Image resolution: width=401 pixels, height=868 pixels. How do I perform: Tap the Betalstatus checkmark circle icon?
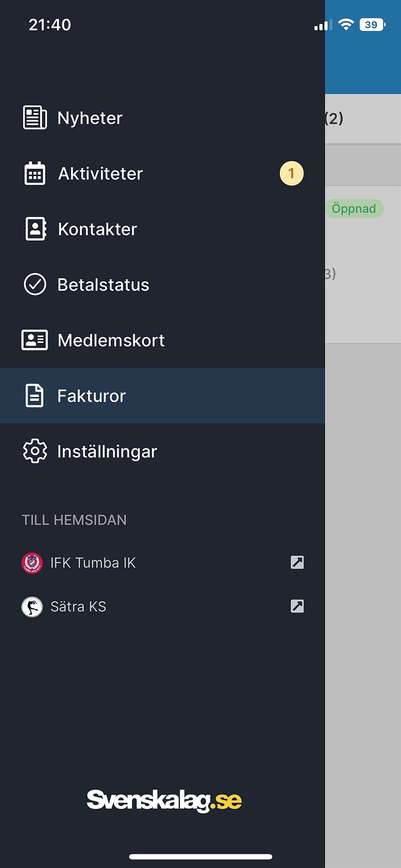(35, 284)
